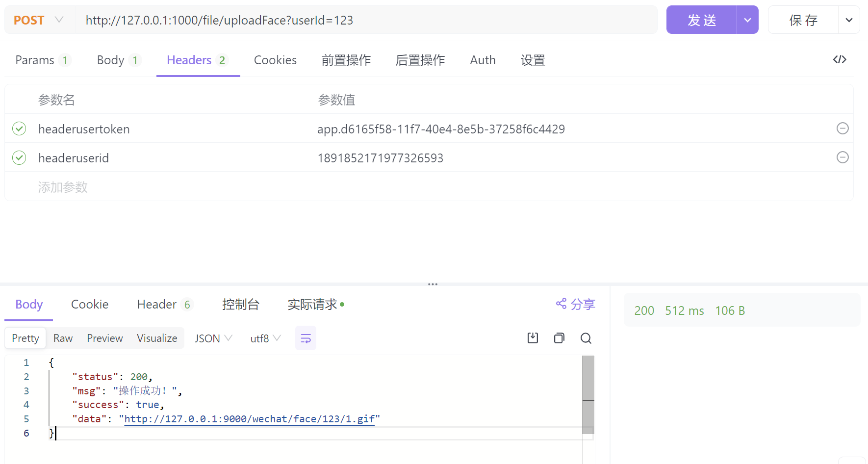Click the 发送 send button

click(701, 20)
